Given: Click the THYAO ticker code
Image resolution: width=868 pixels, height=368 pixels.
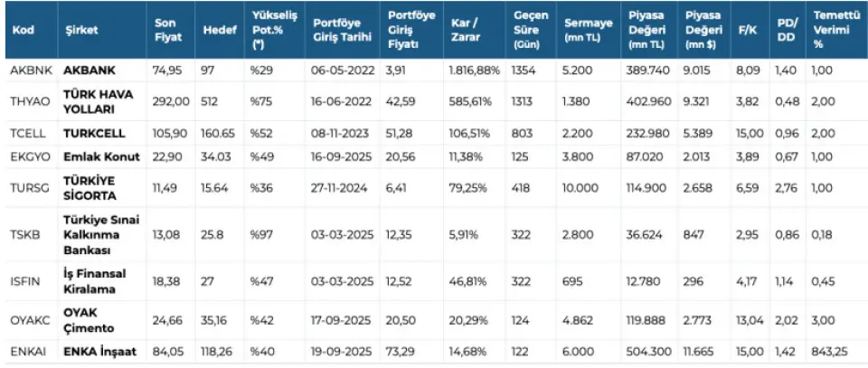Looking at the screenshot, I should coord(27,99).
